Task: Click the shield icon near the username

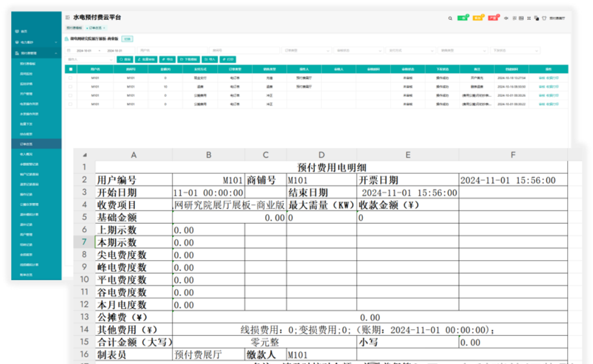Action: (x=544, y=18)
